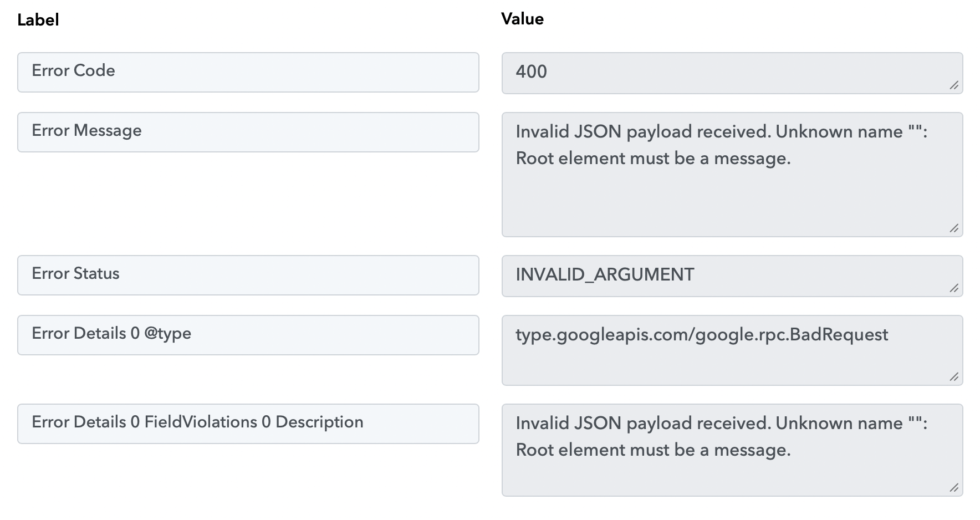The image size is (980, 520).
Task: Click the 400 value text area
Action: click(x=732, y=73)
